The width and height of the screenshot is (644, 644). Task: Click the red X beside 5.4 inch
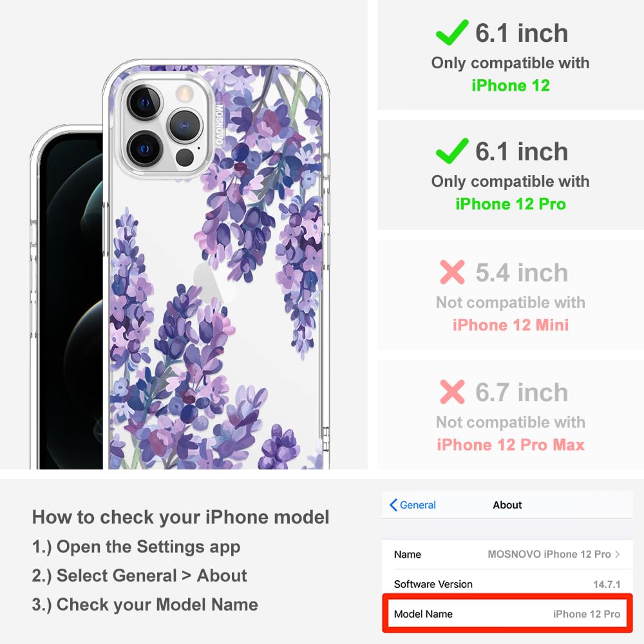pyautogui.click(x=452, y=272)
